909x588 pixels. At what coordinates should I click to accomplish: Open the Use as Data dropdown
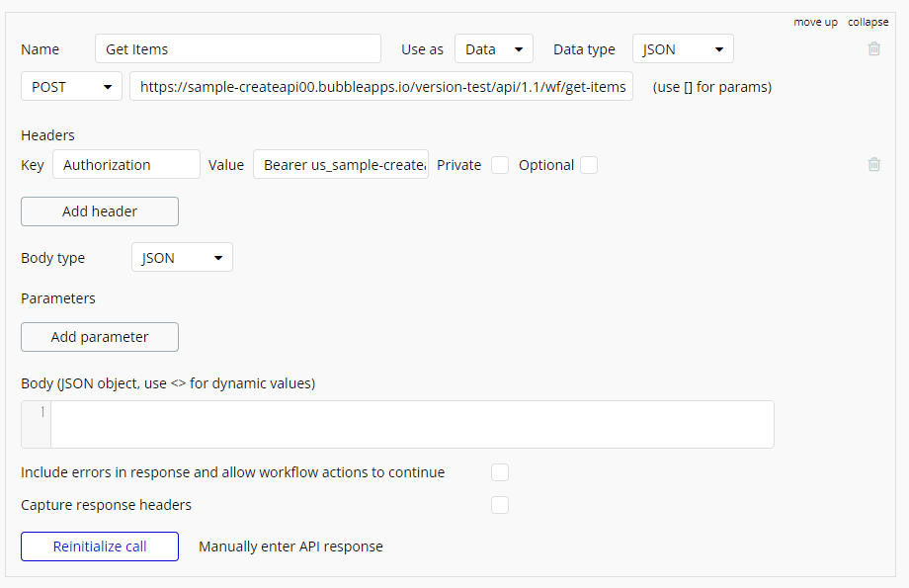(494, 48)
